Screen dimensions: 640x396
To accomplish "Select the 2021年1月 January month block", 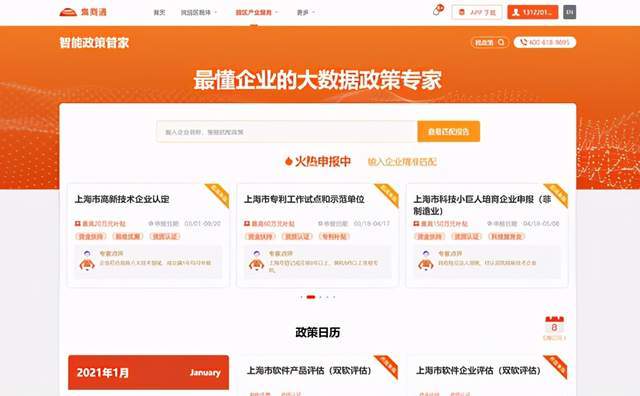I will (x=149, y=372).
